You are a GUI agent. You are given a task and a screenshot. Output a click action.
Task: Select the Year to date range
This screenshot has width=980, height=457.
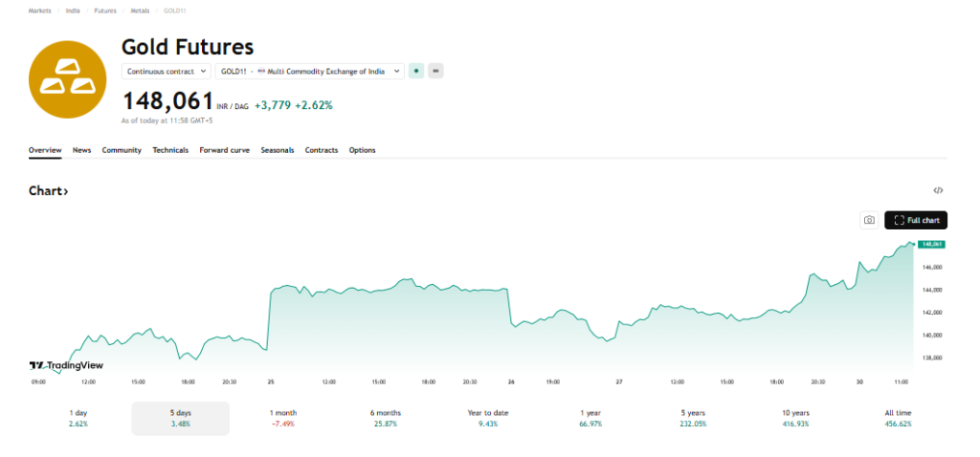point(487,419)
